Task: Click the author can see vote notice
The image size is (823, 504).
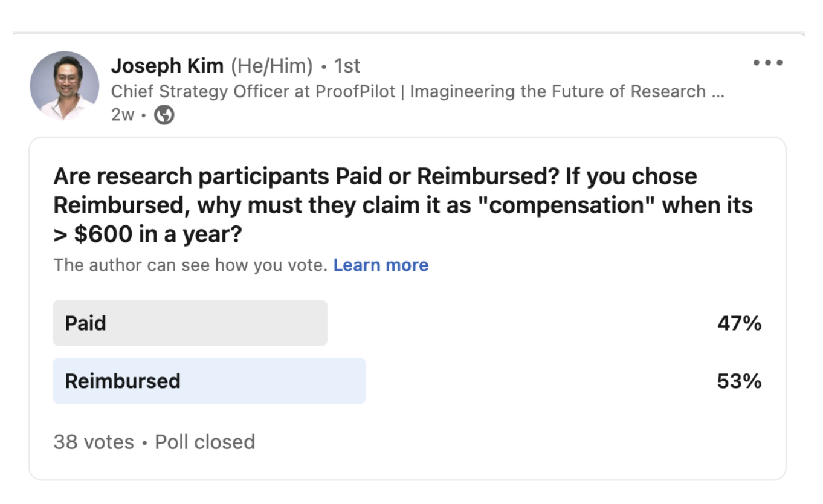Action: [x=190, y=265]
